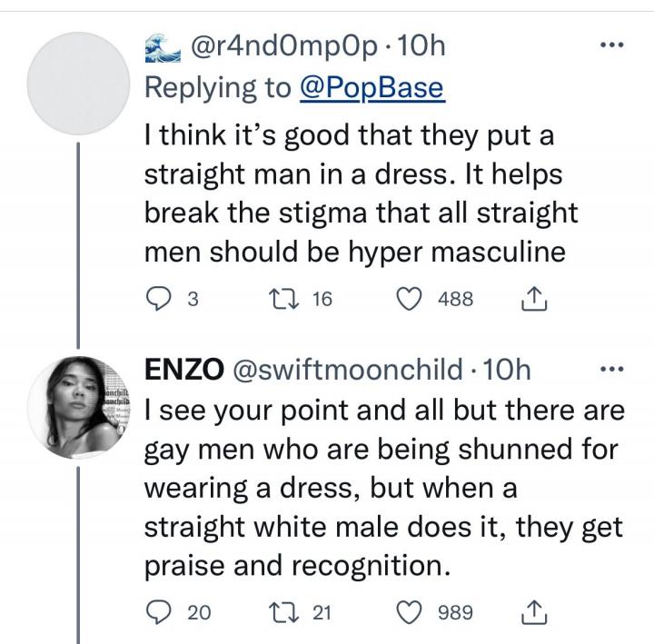Like the tweet with 488 likes

(x=412, y=300)
